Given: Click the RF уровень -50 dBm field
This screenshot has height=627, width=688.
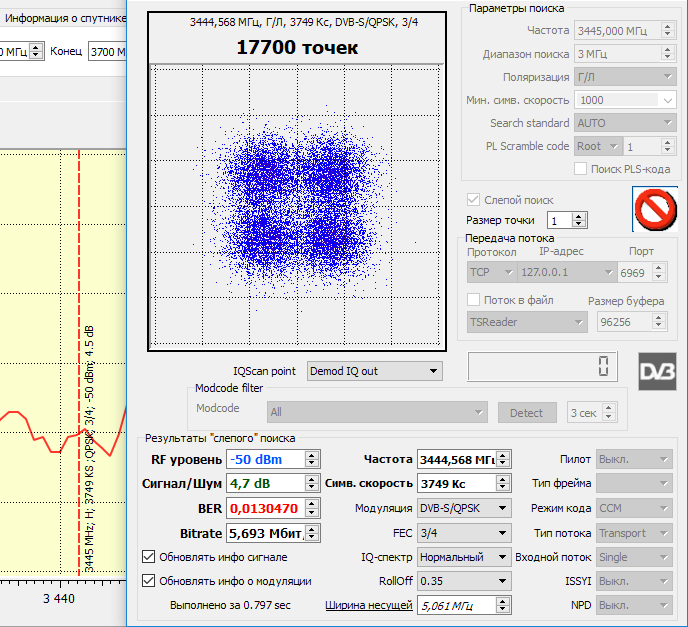Looking at the screenshot, I should tap(266, 459).
